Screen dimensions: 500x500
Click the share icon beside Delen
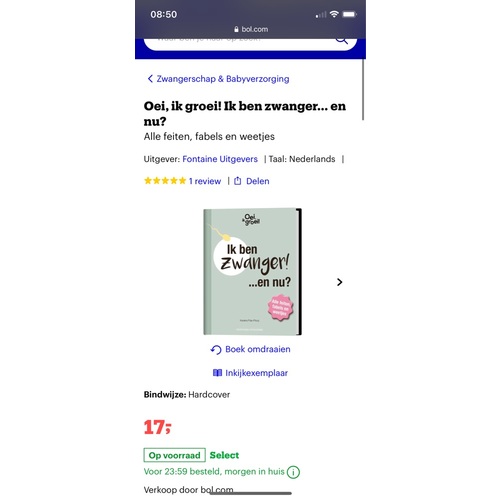[238, 181]
